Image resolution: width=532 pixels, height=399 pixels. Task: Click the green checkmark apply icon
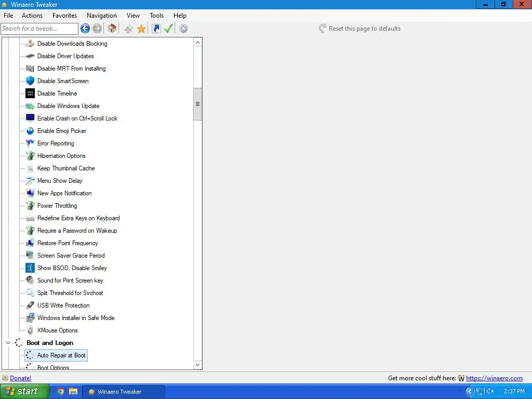(168, 29)
